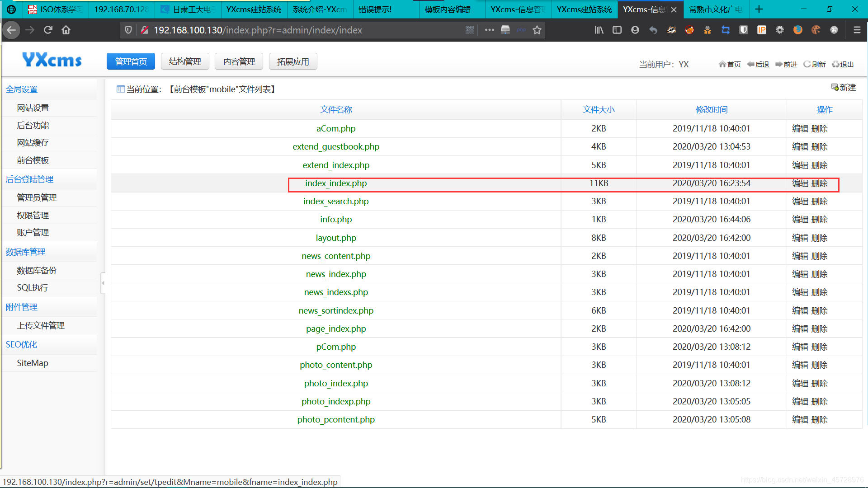Open SQL执行 in the sidebar
868x488 pixels.
[x=32, y=288]
